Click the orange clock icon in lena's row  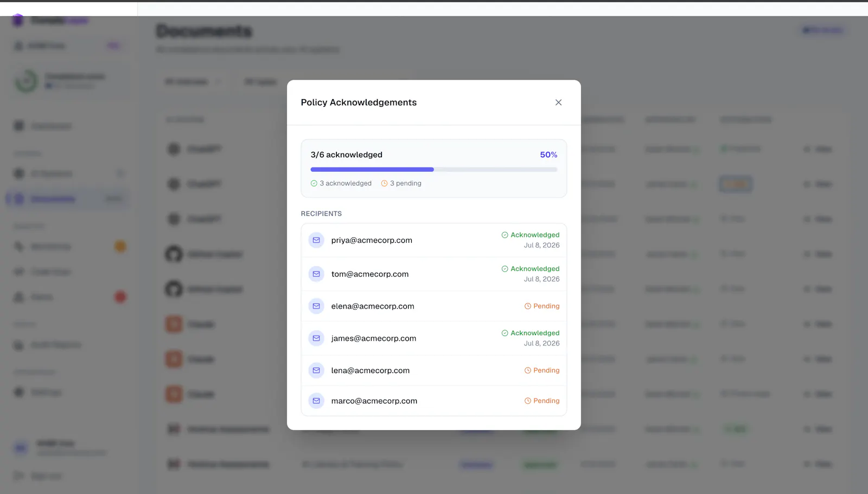pos(527,370)
